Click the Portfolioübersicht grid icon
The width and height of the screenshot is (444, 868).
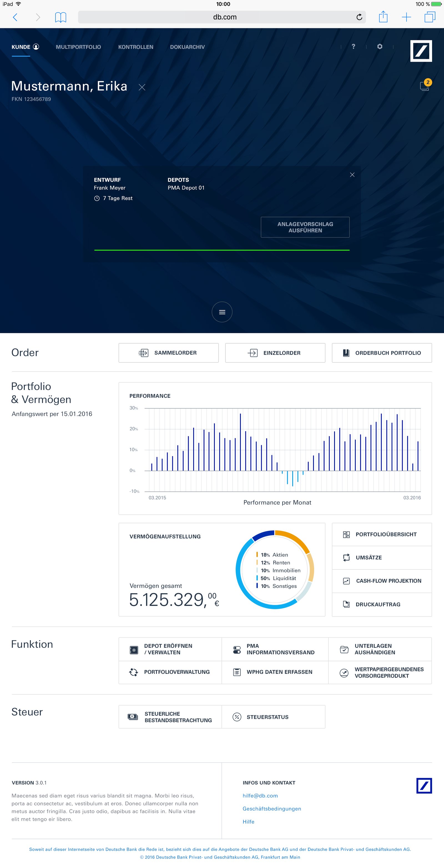tap(346, 534)
